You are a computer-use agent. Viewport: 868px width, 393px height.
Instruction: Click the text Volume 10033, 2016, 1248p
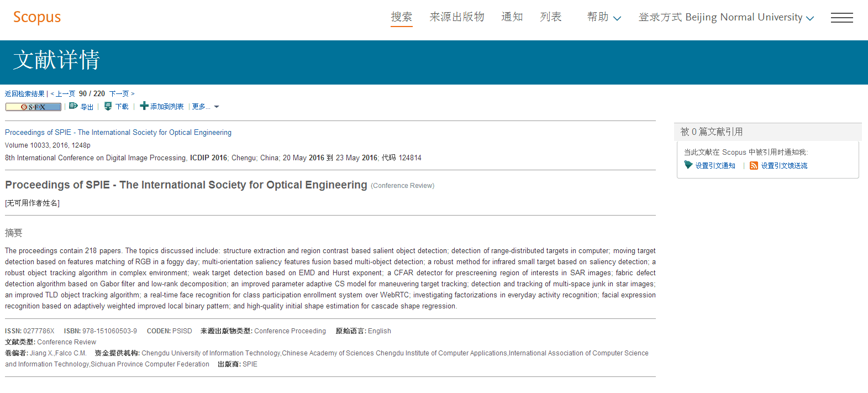pyautogui.click(x=48, y=145)
